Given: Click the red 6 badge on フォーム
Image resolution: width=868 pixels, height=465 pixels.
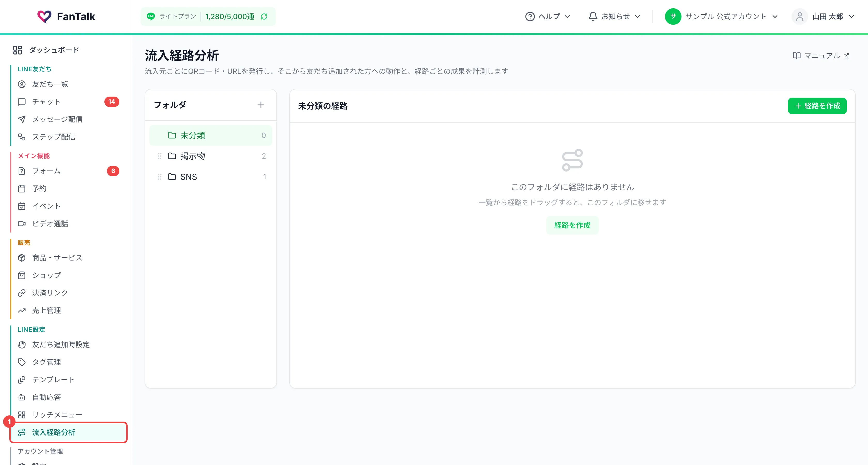Looking at the screenshot, I should click(113, 171).
